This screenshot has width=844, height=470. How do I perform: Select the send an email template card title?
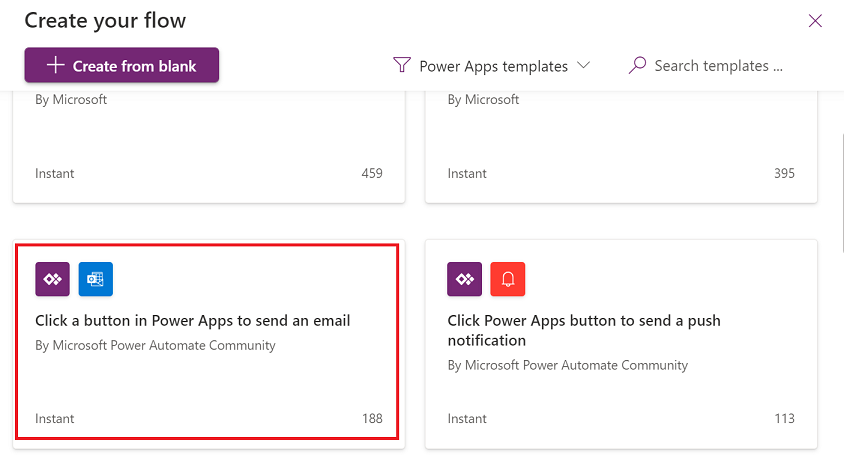tap(193, 320)
